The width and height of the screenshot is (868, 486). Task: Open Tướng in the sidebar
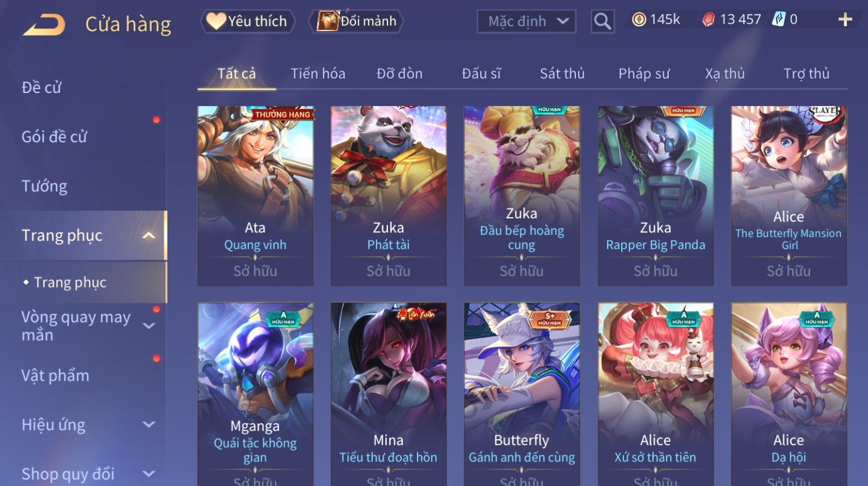[x=44, y=186]
